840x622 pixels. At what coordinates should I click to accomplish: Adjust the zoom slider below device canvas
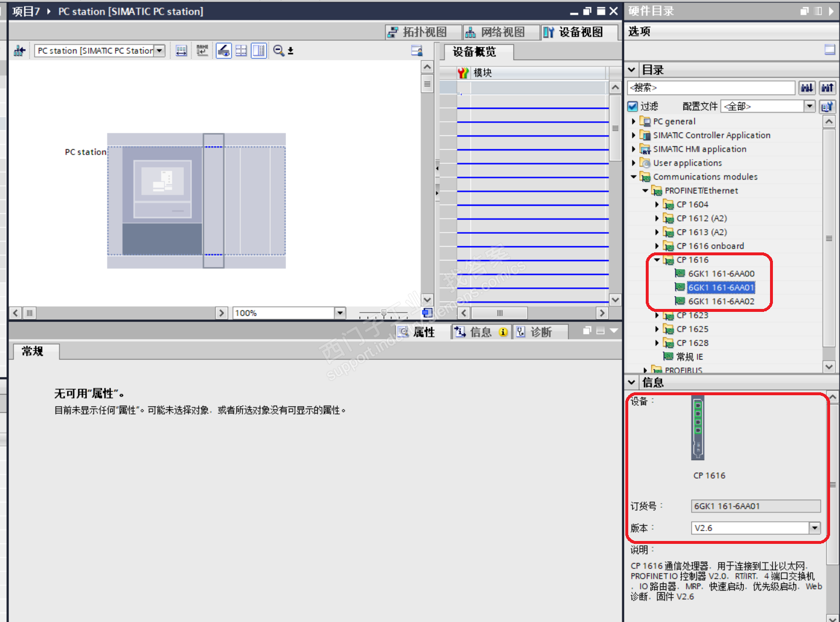[383, 313]
